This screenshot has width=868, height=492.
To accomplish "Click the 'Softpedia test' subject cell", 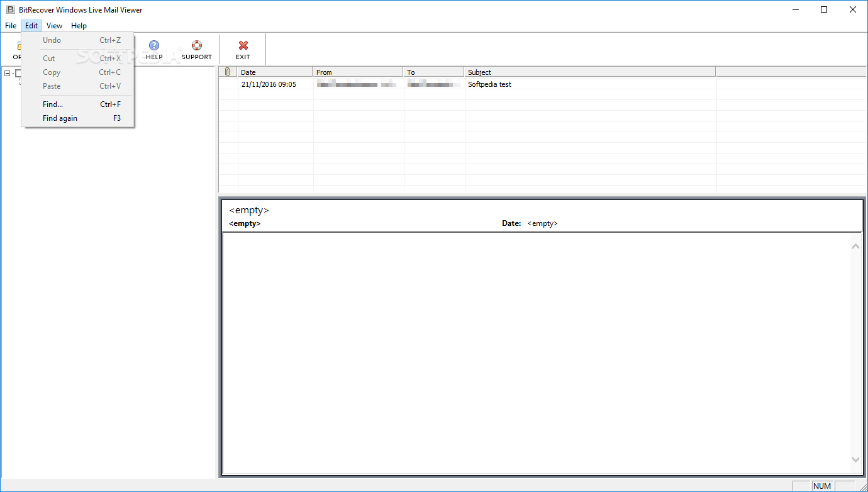I will click(489, 84).
